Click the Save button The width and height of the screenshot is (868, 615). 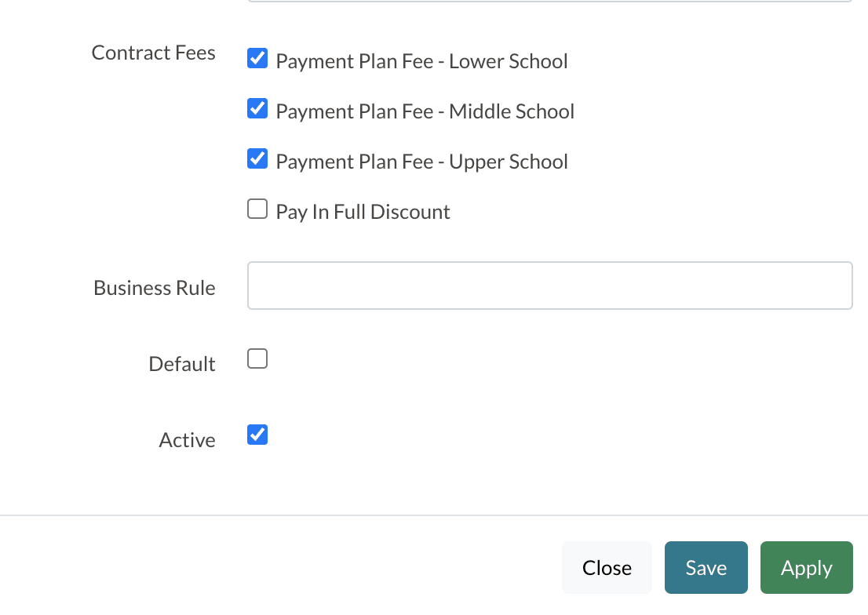706,567
